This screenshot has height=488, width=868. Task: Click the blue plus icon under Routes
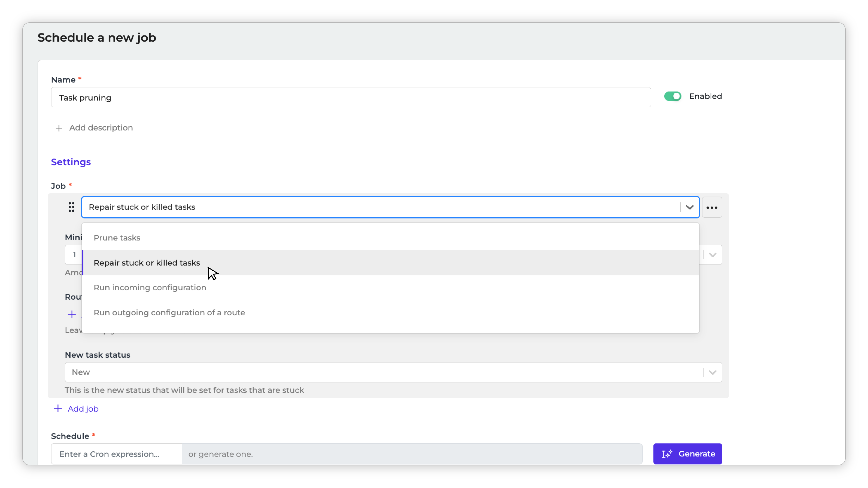(x=71, y=314)
